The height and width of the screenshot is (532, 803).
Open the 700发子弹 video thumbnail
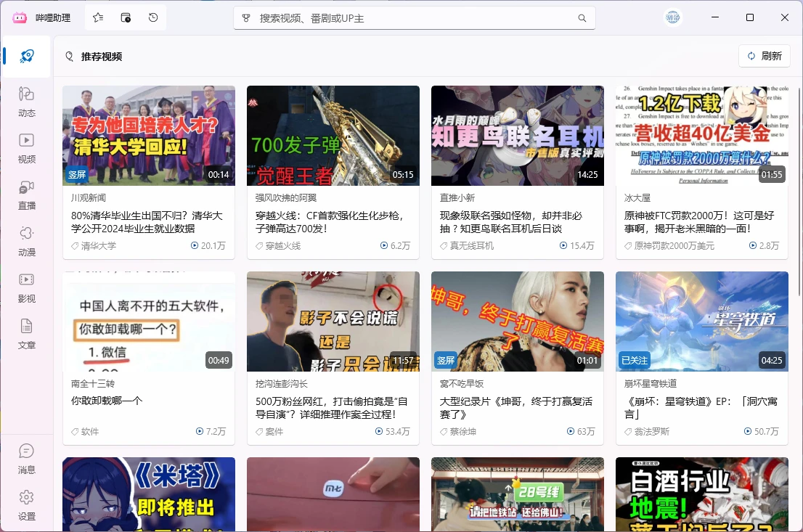pyautogui.click(x=333, y=136)
